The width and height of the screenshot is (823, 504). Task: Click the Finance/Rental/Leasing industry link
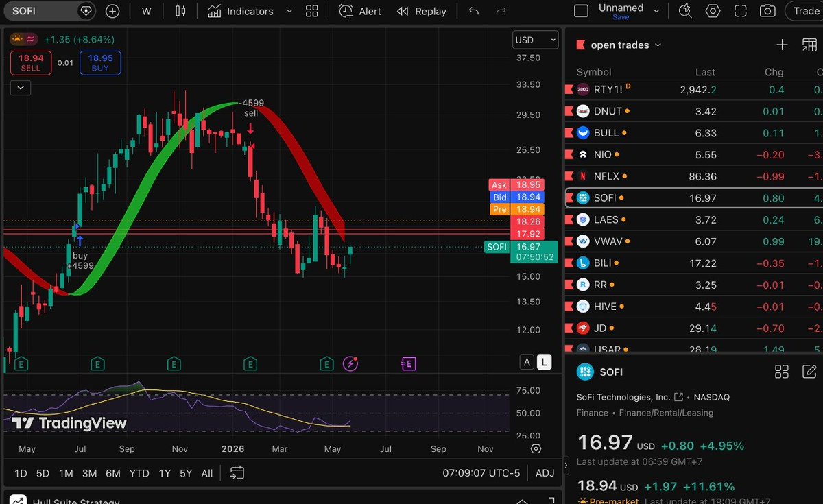tap(666, 413)
